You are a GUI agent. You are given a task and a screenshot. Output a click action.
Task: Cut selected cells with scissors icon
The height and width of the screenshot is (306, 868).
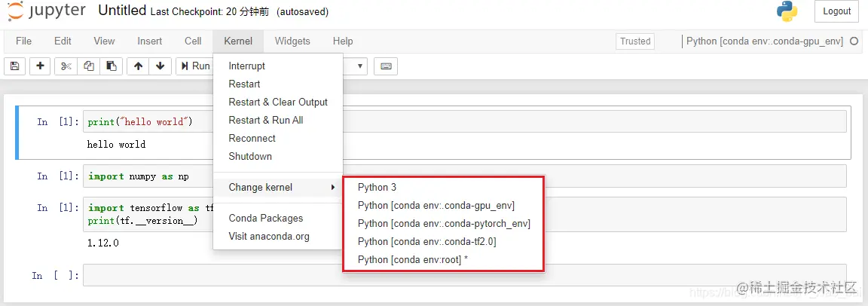[66, 66]
